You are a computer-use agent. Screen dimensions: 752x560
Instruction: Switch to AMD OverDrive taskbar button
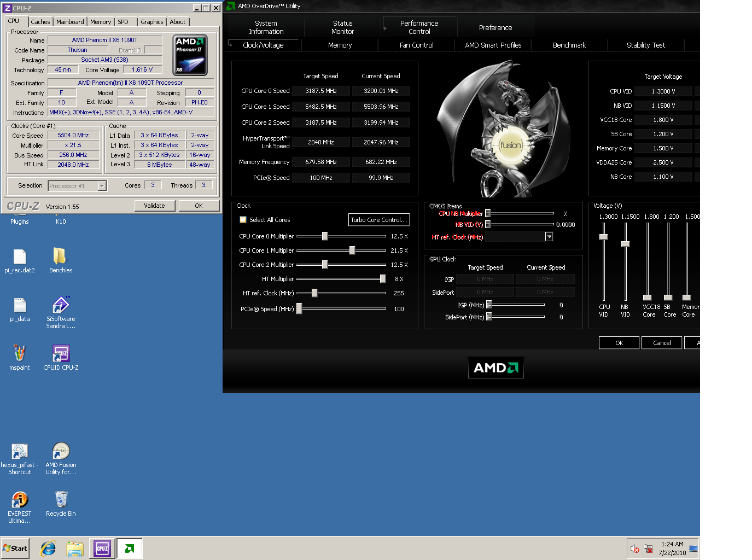(x=130, y=549)
